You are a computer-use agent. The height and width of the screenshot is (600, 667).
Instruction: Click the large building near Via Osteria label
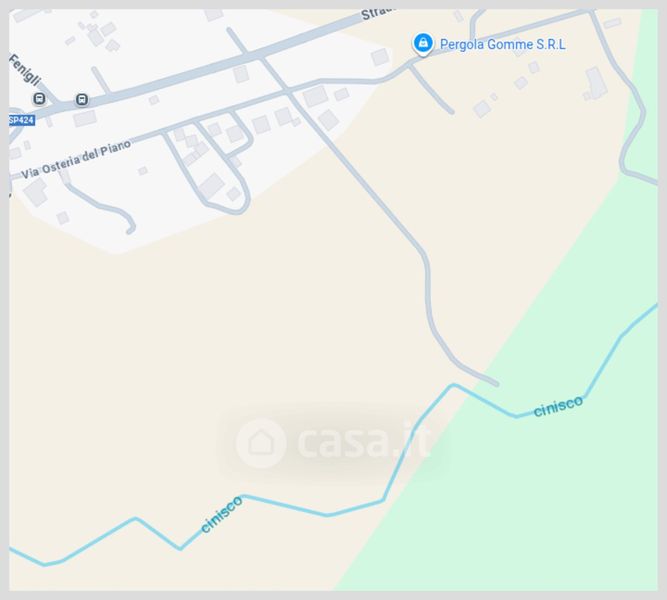pyautogui.click(x=35, y=192)
